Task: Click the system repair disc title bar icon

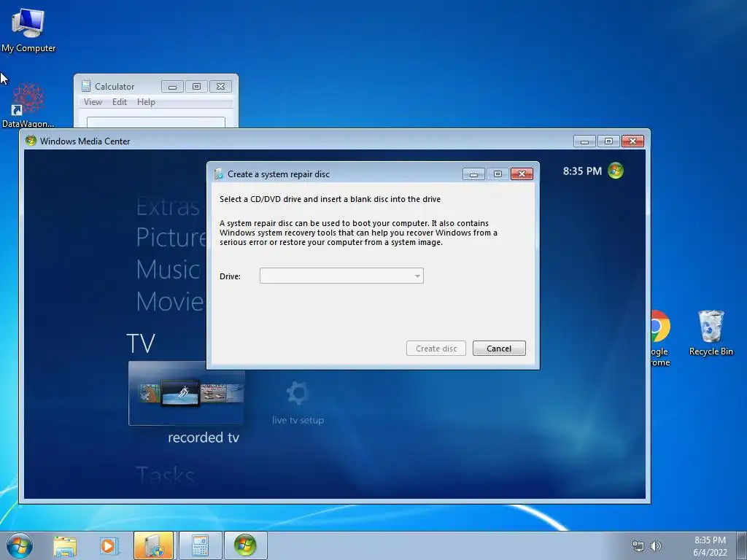Action: pyautogui.click(x=219, y=174)
